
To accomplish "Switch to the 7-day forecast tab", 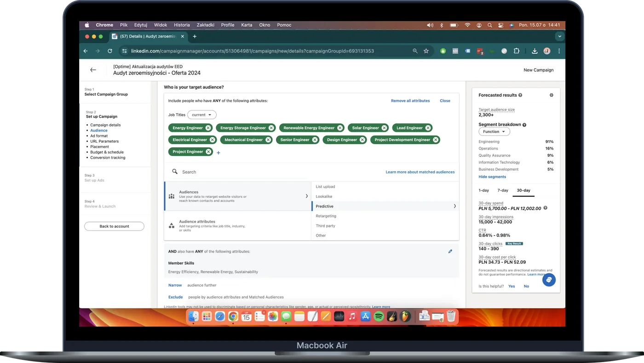I will tap(503, 190).
